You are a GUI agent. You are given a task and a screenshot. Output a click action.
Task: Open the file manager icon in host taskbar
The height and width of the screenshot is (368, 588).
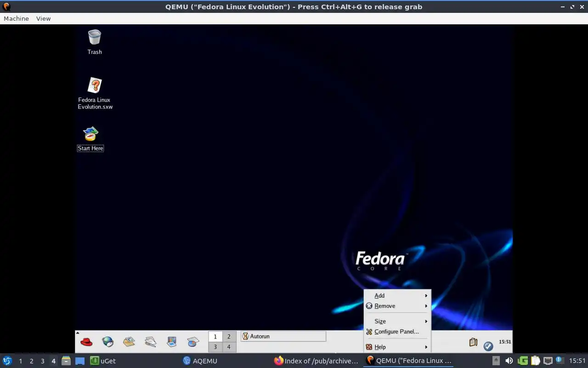coord(66,361)
